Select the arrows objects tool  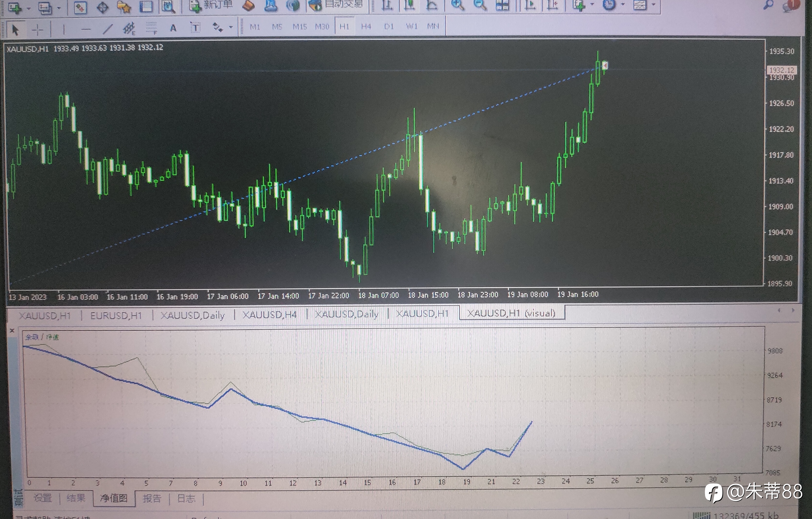(x=218, y=27)
